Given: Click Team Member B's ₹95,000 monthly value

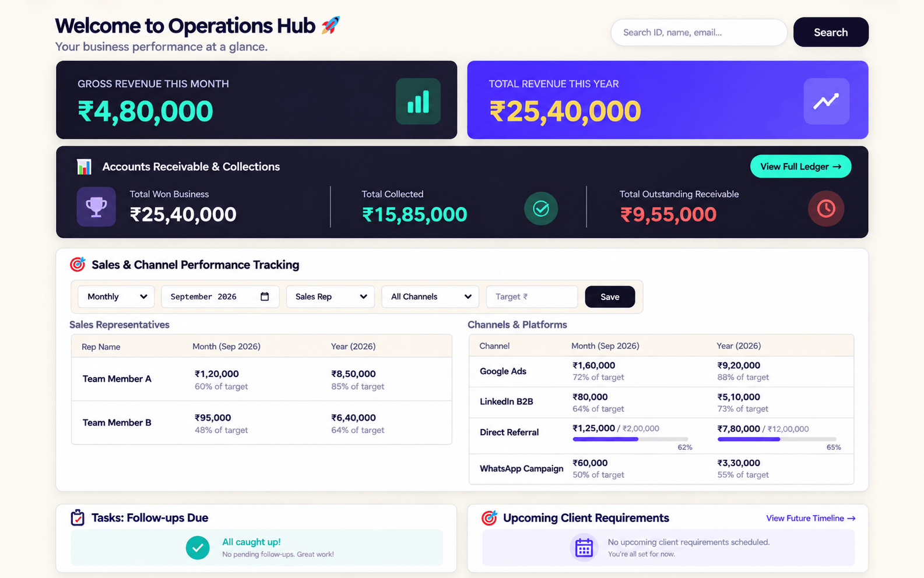Looking at the screenshot, I should point(213,418).
